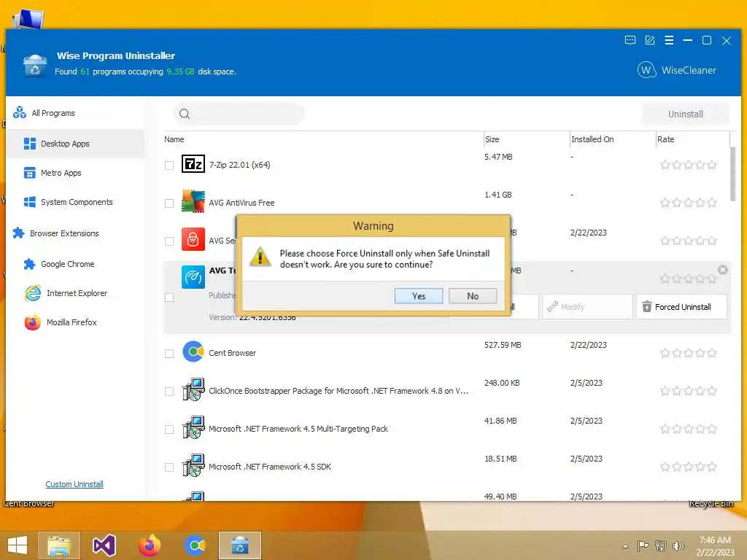
Task: Open the Windows Start button
Action: (18, 545)
